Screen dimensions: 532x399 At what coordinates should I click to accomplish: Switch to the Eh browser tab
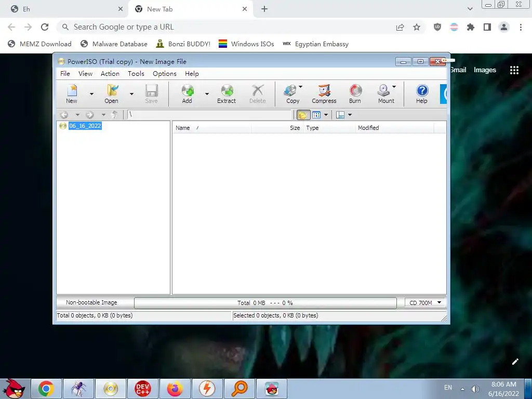pos(64,9)
